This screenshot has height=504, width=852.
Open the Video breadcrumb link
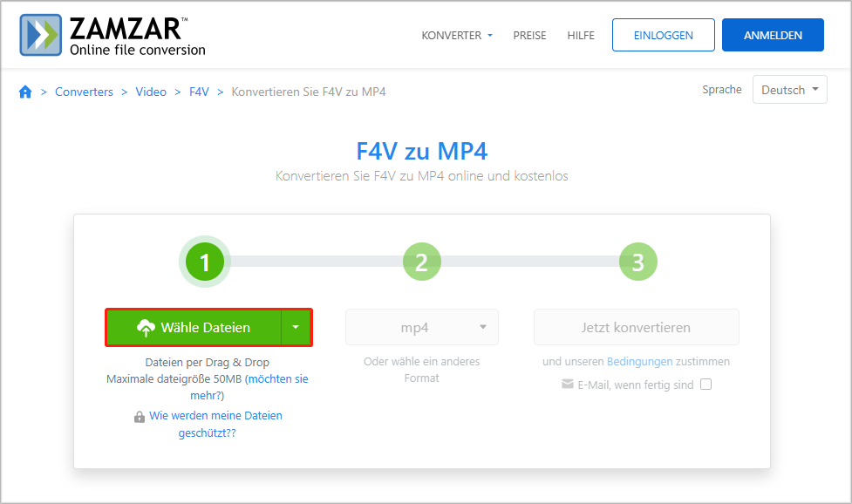(151, 92)
